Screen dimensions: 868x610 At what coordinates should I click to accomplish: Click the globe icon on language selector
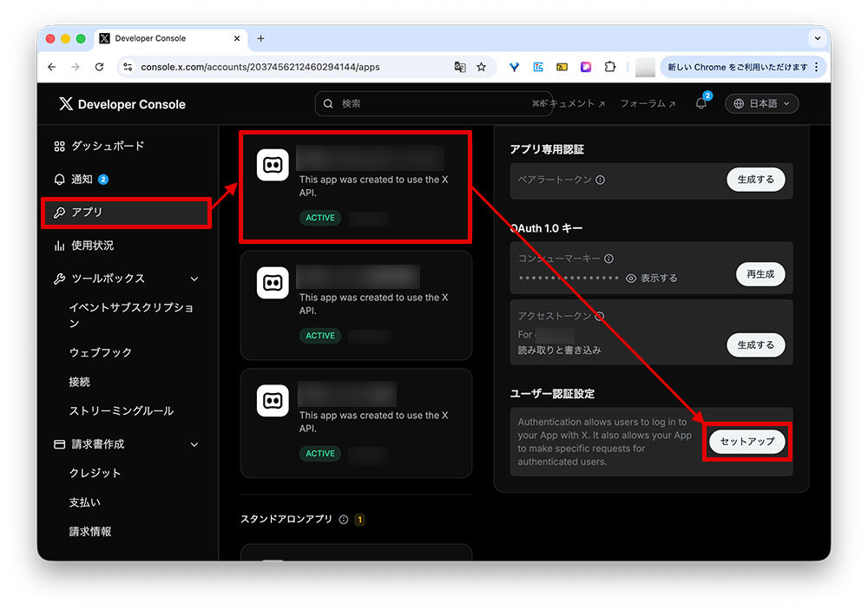739,103
